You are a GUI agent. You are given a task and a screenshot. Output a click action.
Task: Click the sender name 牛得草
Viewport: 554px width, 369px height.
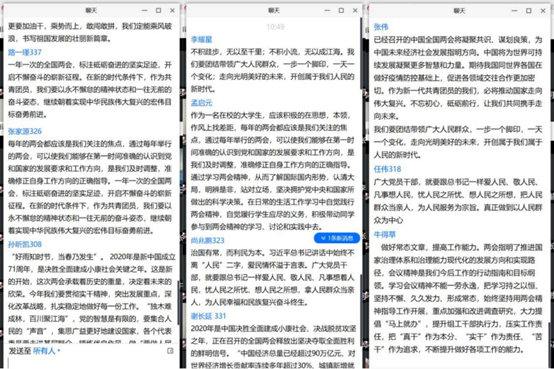point(385,234)
